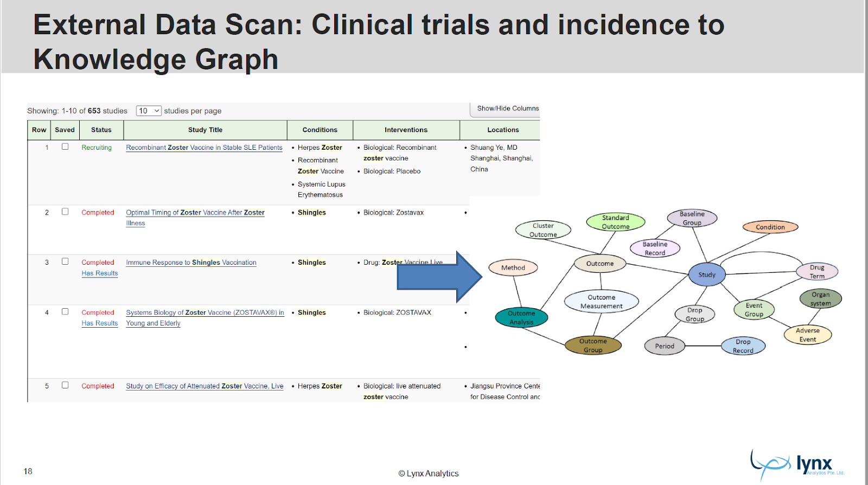
Task: Open Immune Response to Shingles Vaccination link
Action: coord(191,263)
